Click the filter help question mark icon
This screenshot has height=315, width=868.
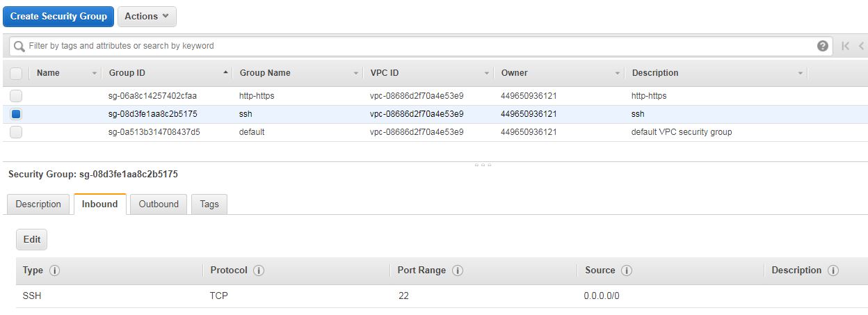(823, 46)
